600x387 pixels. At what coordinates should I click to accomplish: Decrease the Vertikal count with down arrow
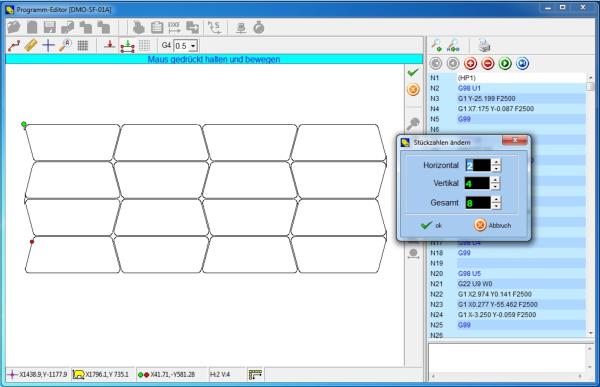496,186
